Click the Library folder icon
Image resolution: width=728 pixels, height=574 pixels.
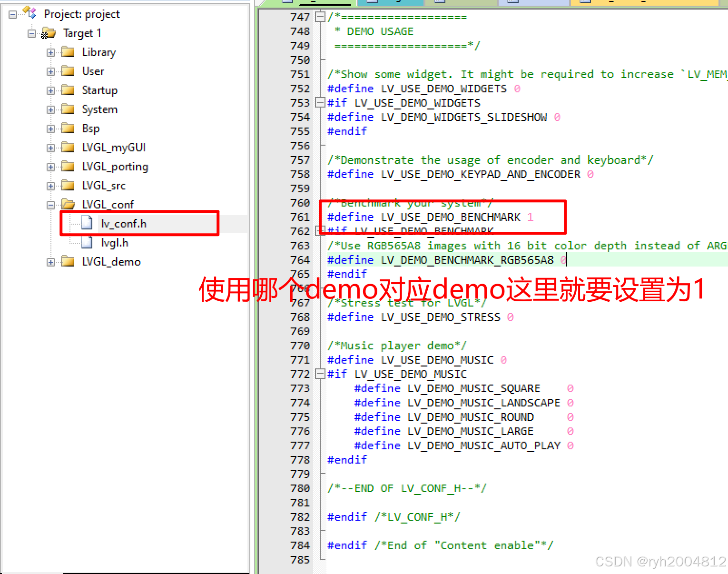[x=68, y=52]
